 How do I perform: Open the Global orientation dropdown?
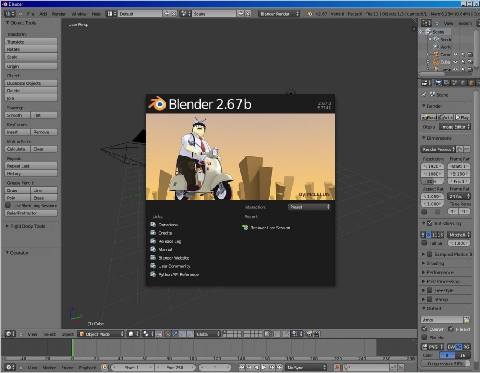[207, 334]
